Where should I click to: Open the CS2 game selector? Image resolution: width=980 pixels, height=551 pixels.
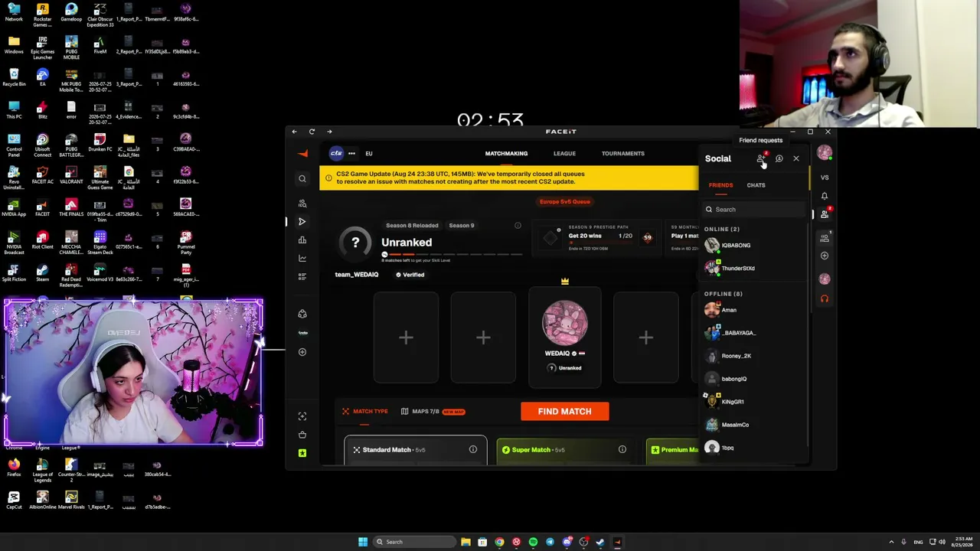(336, 154)
